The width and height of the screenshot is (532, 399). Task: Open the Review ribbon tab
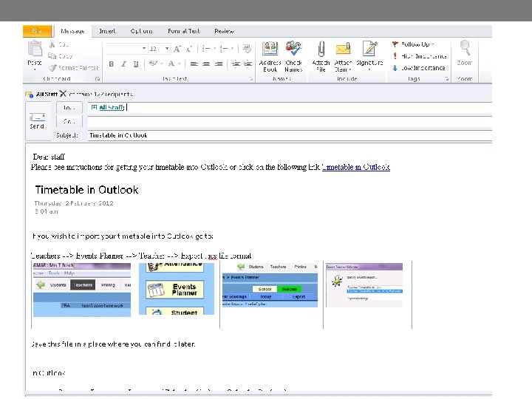click(x=224, y=31)
